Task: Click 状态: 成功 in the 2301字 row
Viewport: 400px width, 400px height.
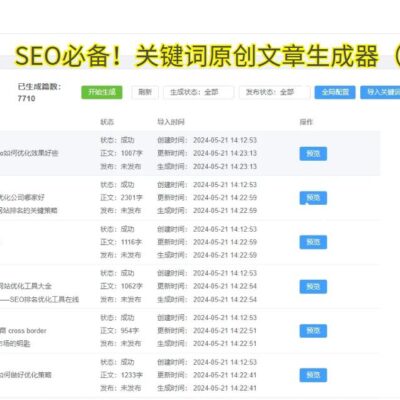Action: point(117,185)
